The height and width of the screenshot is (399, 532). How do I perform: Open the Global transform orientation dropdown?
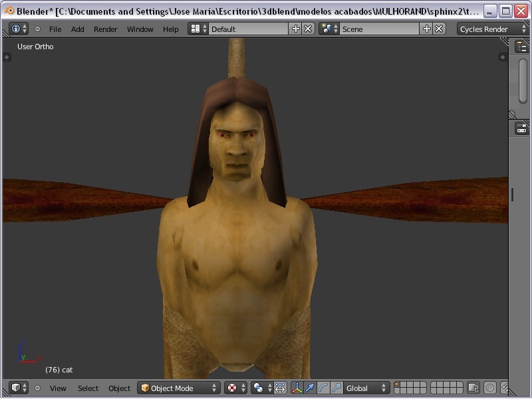[x=366, y=388]
